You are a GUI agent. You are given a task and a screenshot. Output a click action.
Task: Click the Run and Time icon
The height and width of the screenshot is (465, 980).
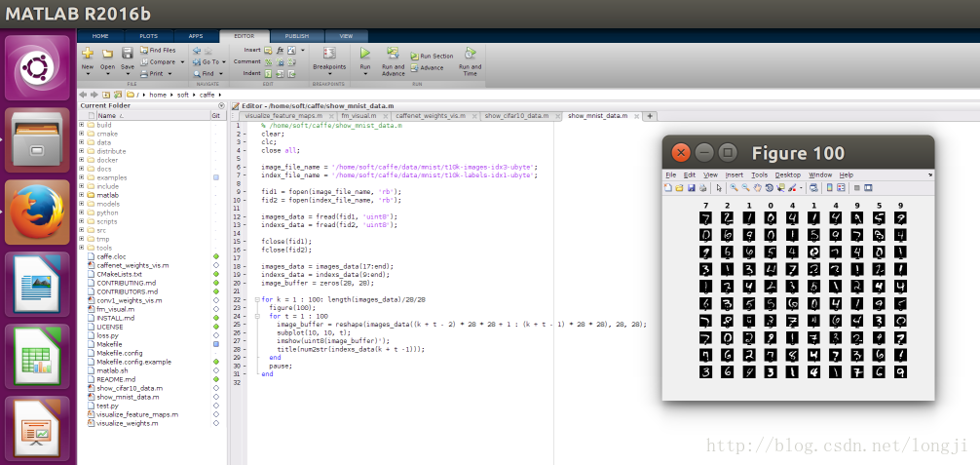tap(470, 54)
